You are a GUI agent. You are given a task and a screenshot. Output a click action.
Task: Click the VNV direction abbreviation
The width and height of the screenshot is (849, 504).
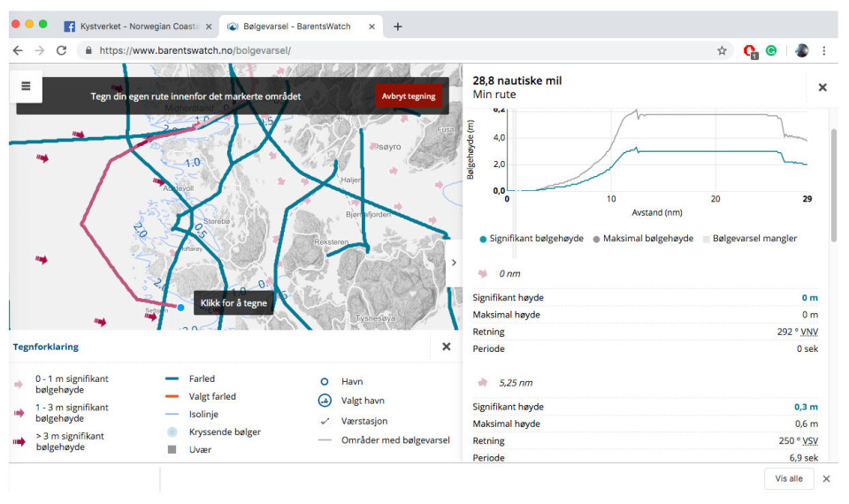click(x=809, y=332)
